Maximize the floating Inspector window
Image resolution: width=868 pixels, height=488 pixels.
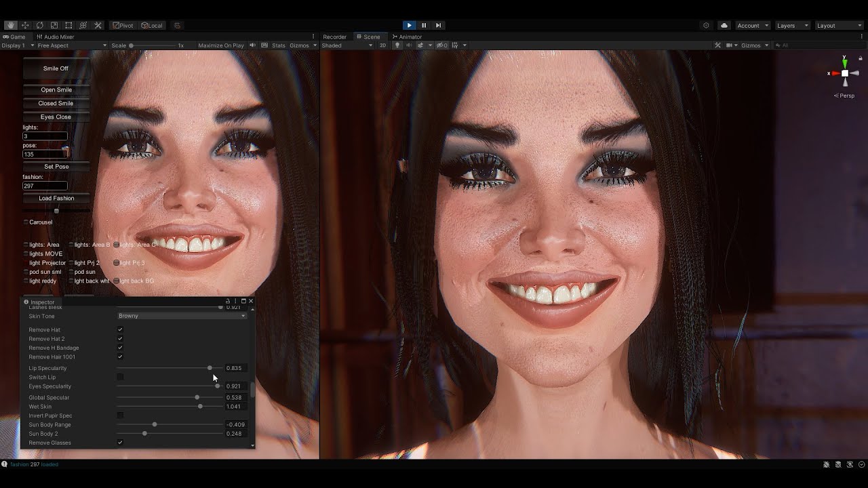tap(243, 302)
